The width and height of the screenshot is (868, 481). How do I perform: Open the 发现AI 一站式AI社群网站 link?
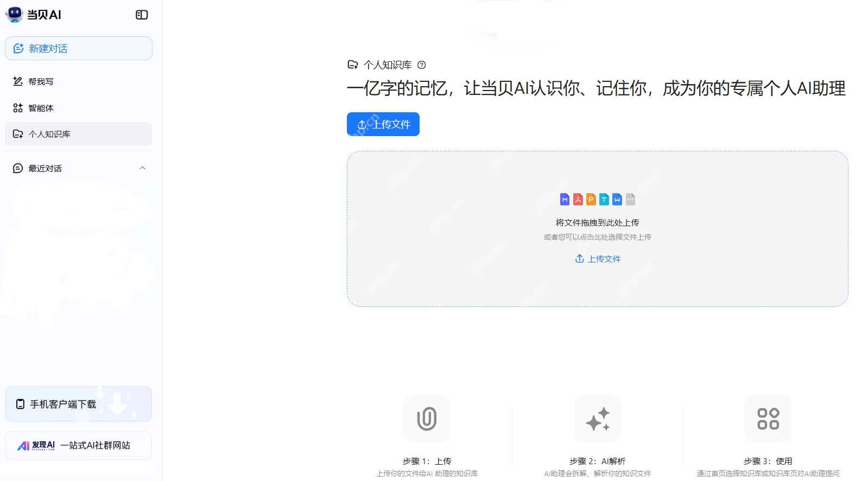click(79, 445)
